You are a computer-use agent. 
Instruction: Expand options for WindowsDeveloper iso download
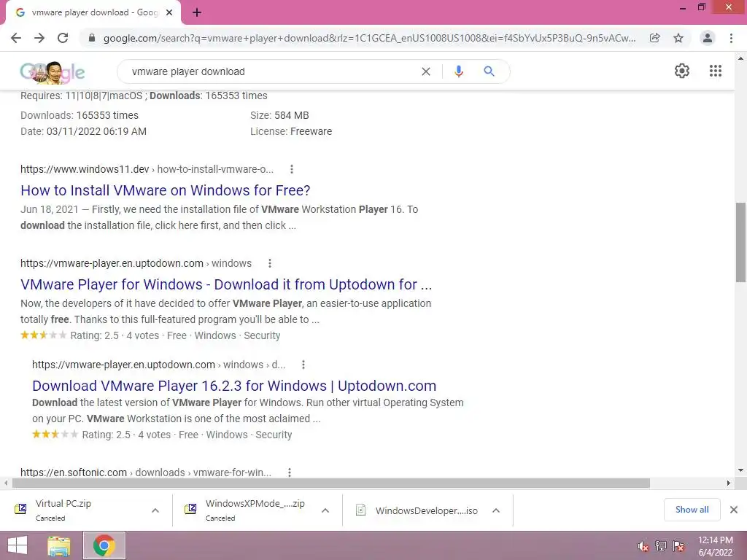coord(496,510)
